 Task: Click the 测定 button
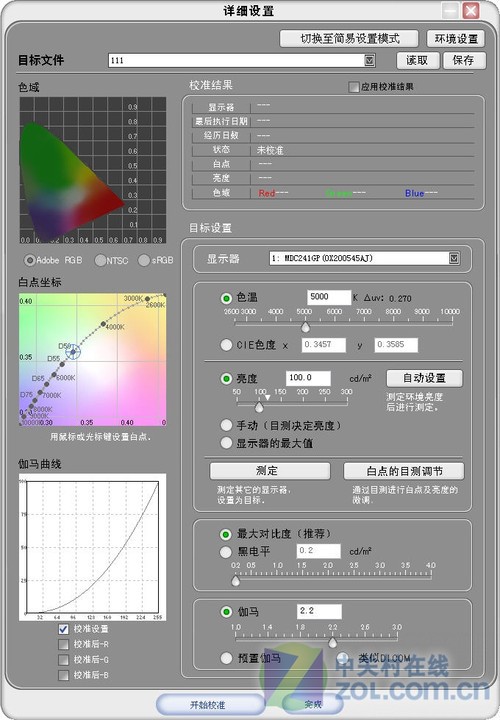[270, 471]
